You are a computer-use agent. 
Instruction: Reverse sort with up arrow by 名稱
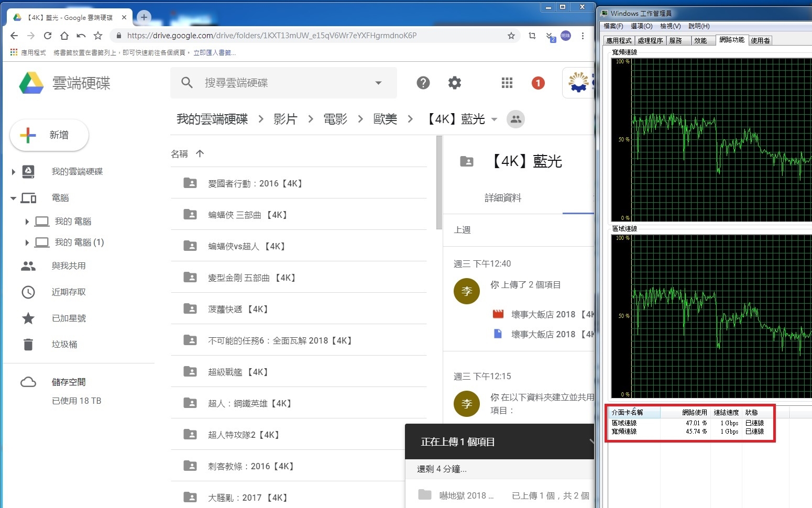tap(200, 154)
